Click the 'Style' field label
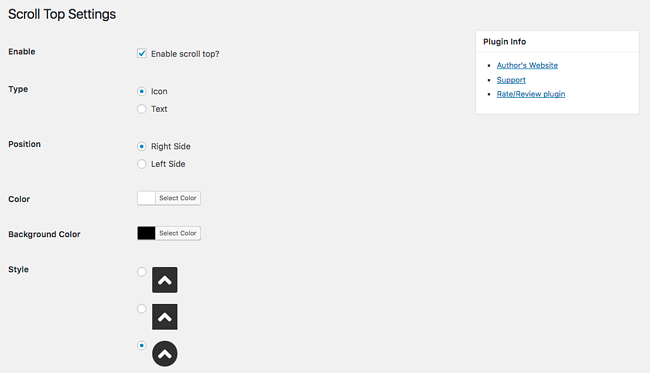The width and height of the screenshot is (650, 373). point(18,269)
